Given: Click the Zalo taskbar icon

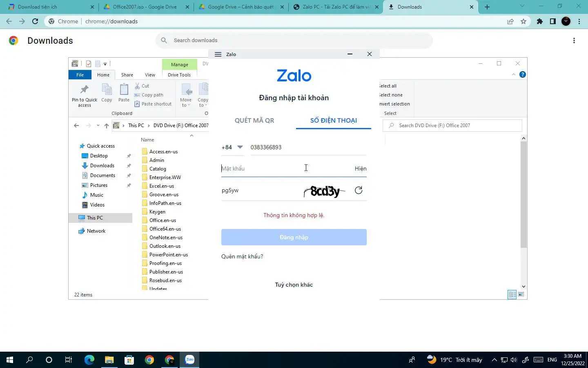Looking at the screenshot, I should 189,360.
